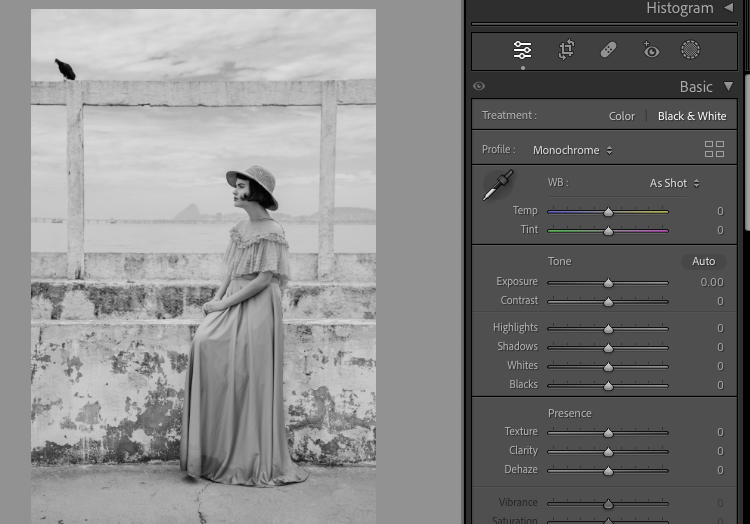Open the As Shot WB dropdown
This screenshot has height=524, width=750.
[x=674, y=183]
